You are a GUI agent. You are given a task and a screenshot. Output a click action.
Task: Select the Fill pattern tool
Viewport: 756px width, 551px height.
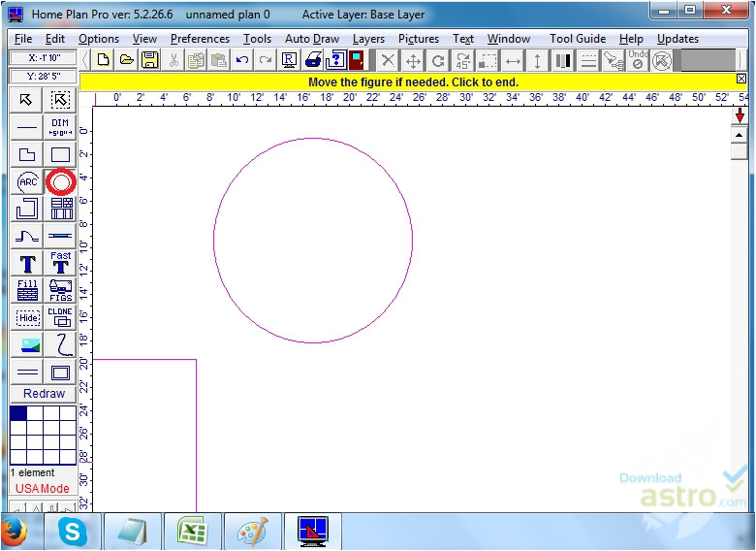tap(27, 290)
